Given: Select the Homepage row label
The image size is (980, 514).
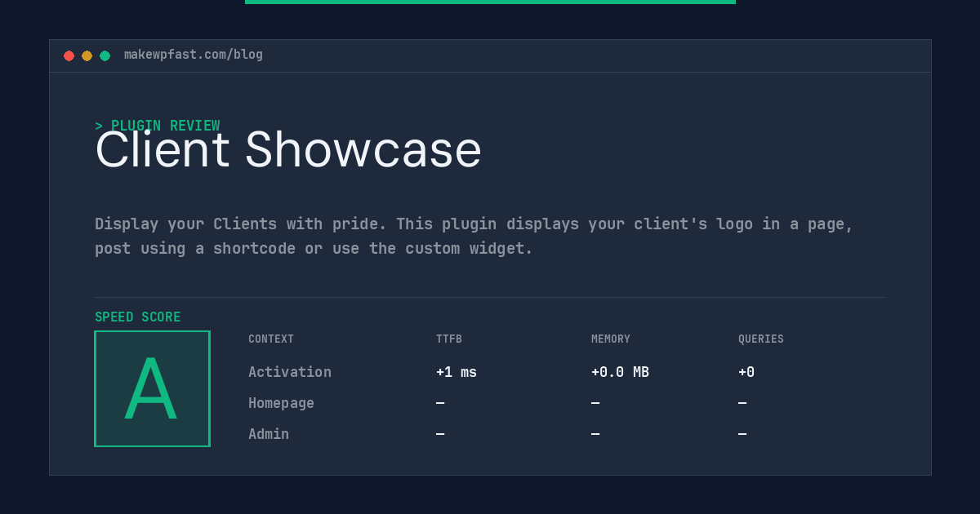Looking at the screenshot, I should (281, 403).
